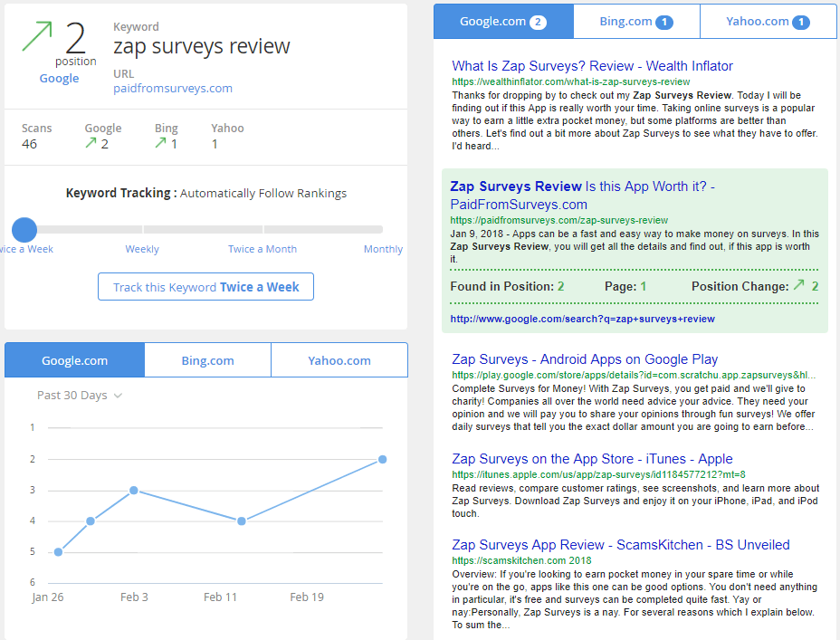Click the Feb 19 axis label
The image size is (840, 640).
pos(307,597)
